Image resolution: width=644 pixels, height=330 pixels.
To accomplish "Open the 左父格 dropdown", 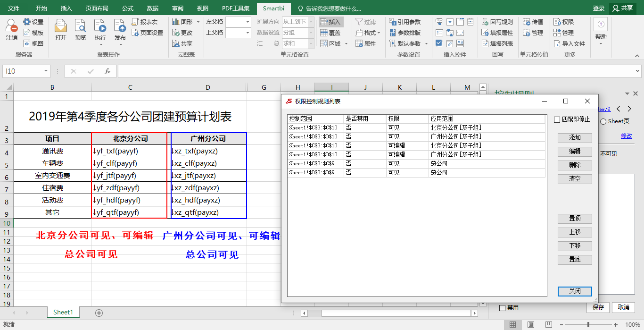I will 248,22.
